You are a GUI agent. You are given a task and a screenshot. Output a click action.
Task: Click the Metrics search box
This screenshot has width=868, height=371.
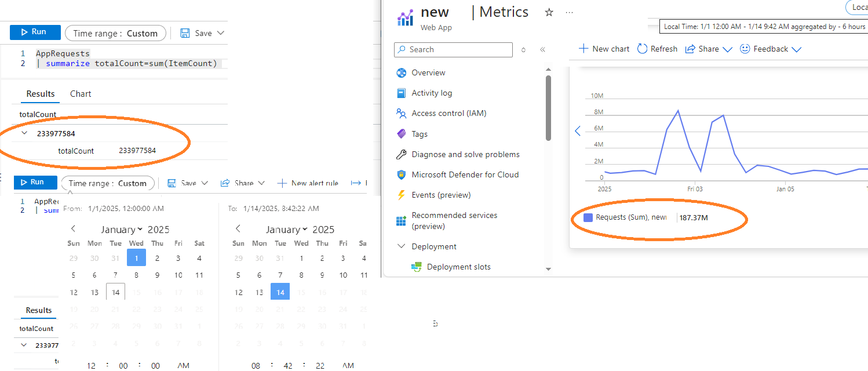pos(453,49)
